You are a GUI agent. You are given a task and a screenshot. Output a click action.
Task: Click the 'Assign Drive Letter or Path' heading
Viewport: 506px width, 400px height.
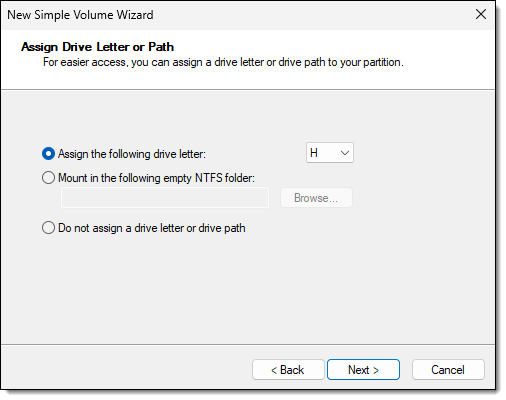point(98,47)
